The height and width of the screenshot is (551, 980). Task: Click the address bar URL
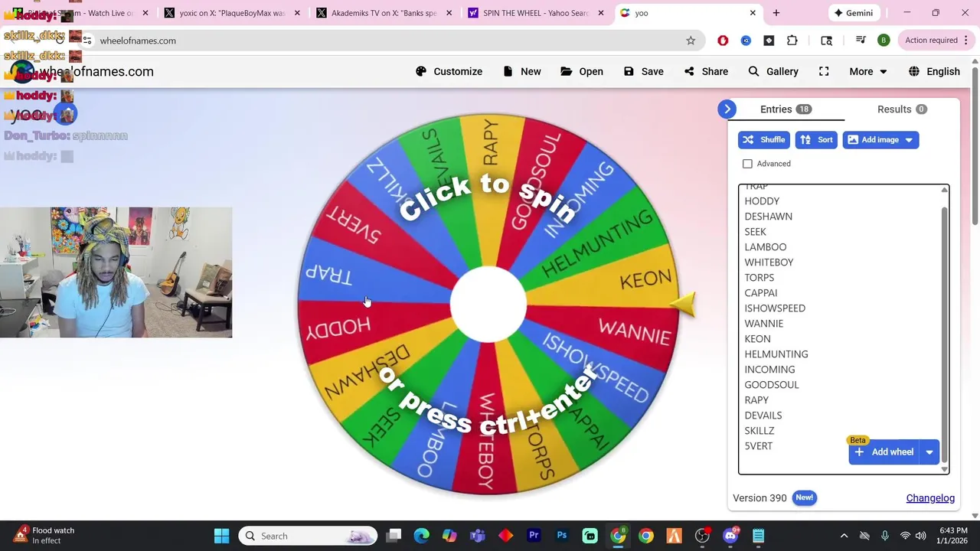[138, 41]
